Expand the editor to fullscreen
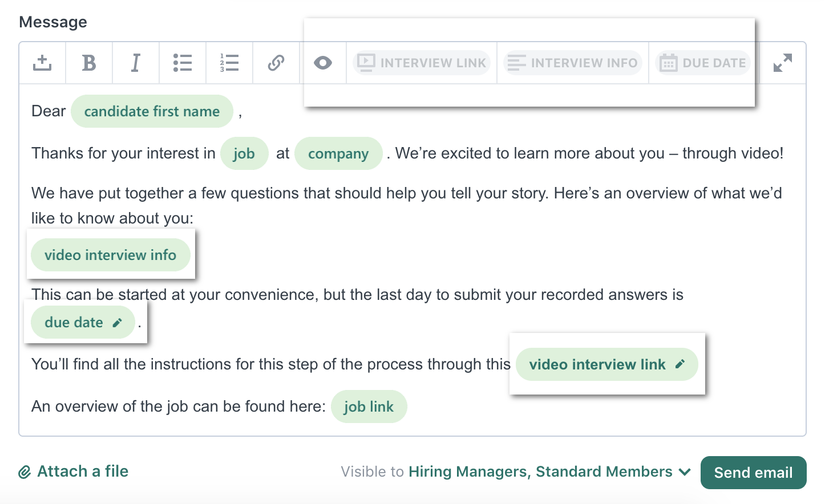Viewport: 825px width, 504px height. point(783,63)
